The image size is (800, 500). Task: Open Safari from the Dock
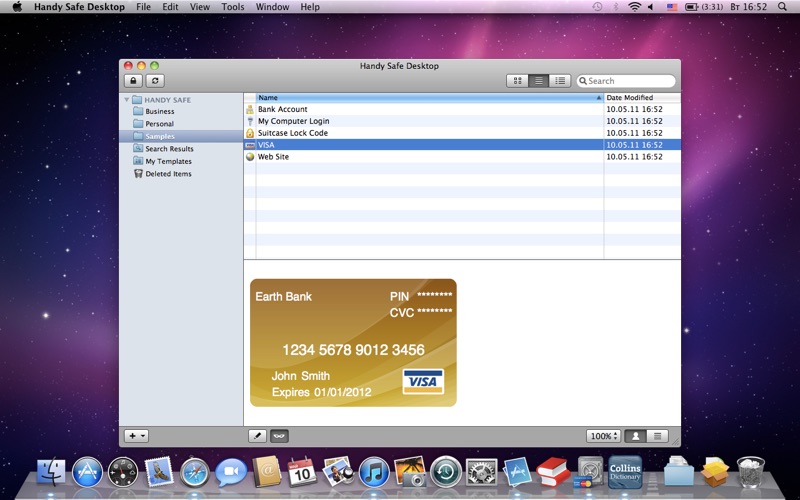195,472
